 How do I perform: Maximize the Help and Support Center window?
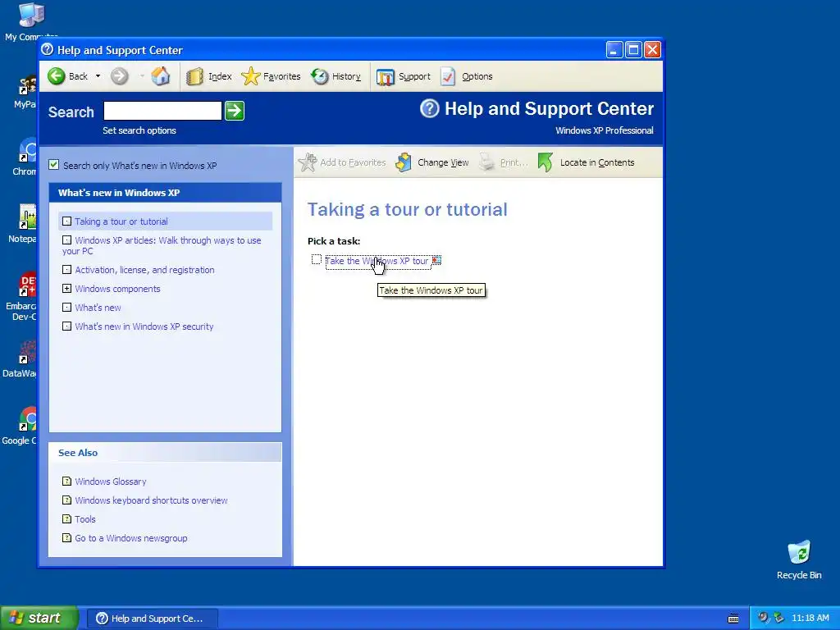[x=633, y=50]
